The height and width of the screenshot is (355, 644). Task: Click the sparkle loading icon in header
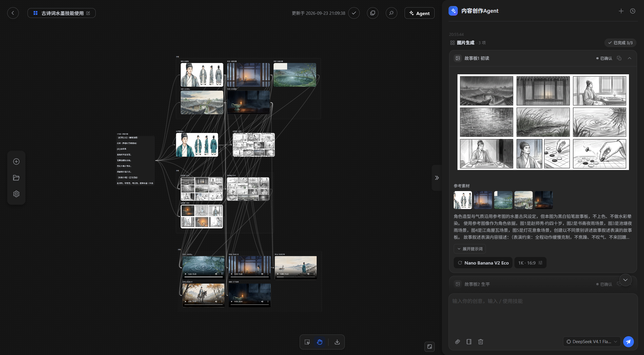(x=392, y=13)
